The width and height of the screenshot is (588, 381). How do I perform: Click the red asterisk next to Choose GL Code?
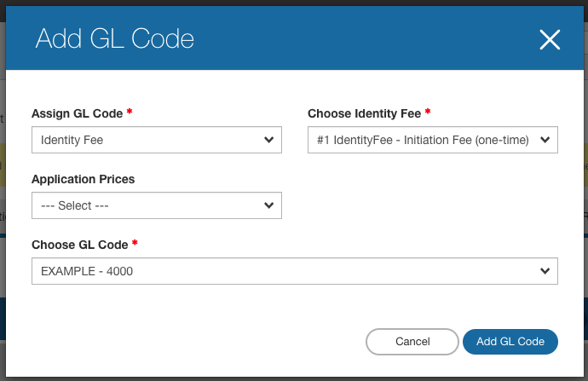(x=135, y=244)
